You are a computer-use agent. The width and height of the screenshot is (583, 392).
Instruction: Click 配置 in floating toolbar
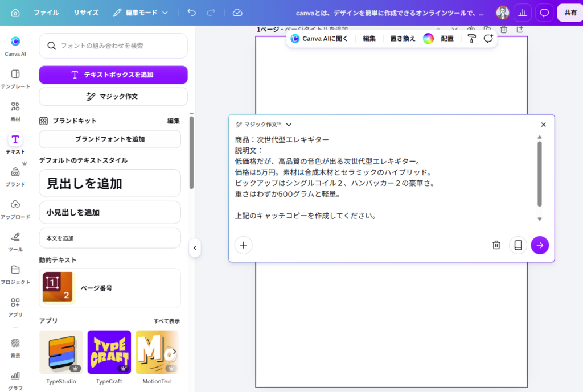coord(447,39)
